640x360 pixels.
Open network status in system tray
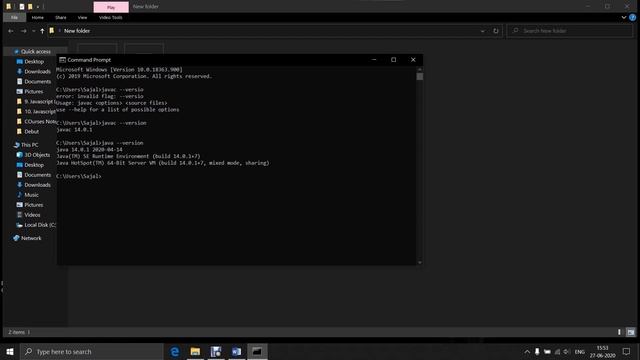(557, 352)
